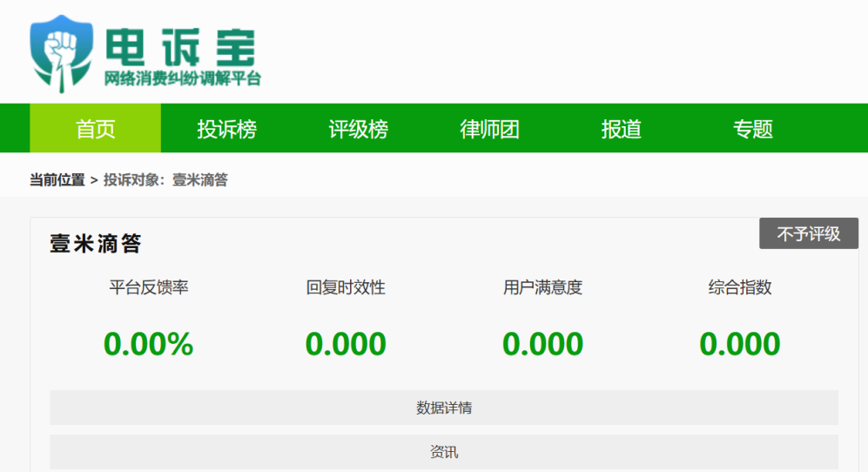The height and width of the screenshot is (472, 868).
Task: Click the 0.000 value under 用户满意度
Action: [x=542, y=343]
